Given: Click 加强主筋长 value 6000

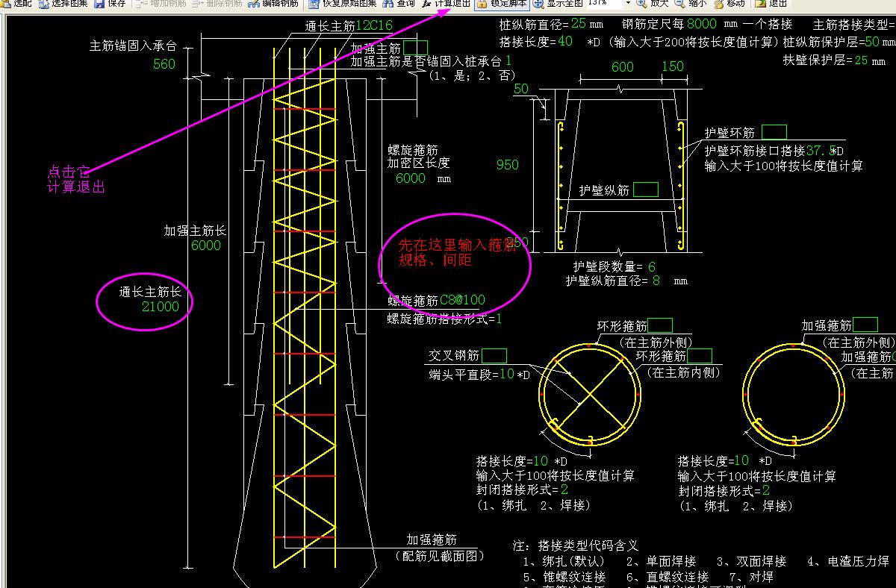Looking at the screenshot, I should tap(206, 245).
